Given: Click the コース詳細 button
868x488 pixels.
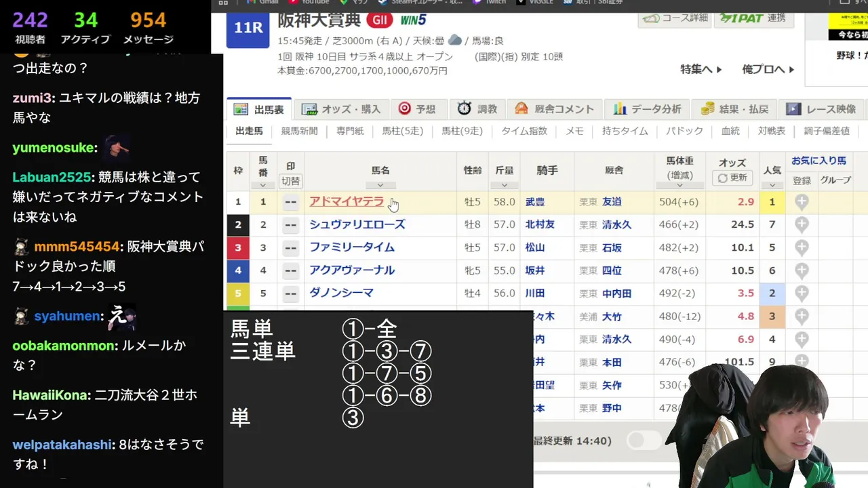Looking at the screenshot, I should coord(674,18).
